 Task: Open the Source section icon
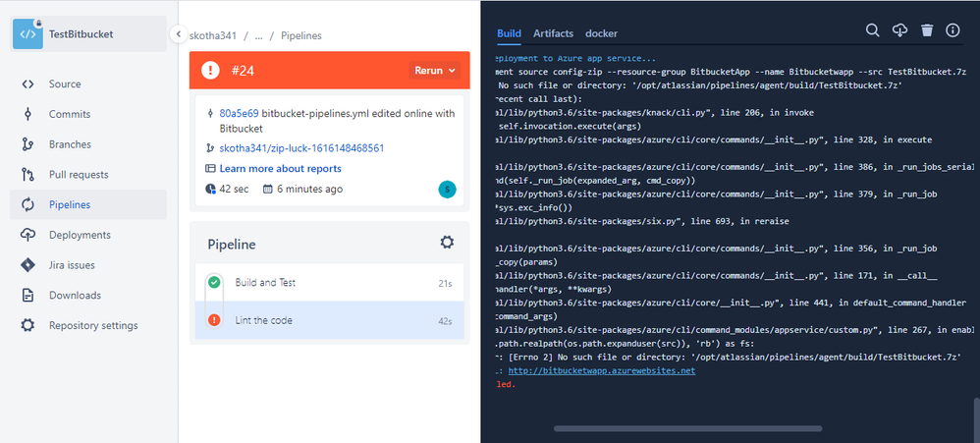coord(27,84)
